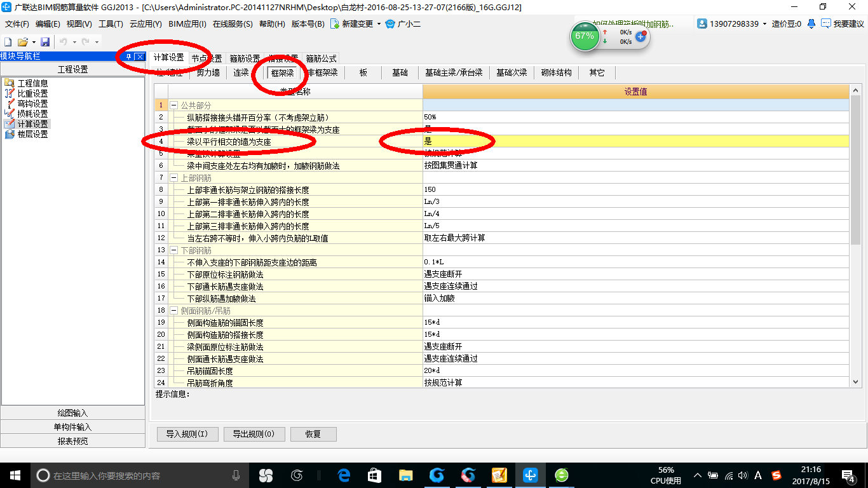Click the 新建变更 document icon
Screen dimensions: 868x488
(x=334, y=24)
